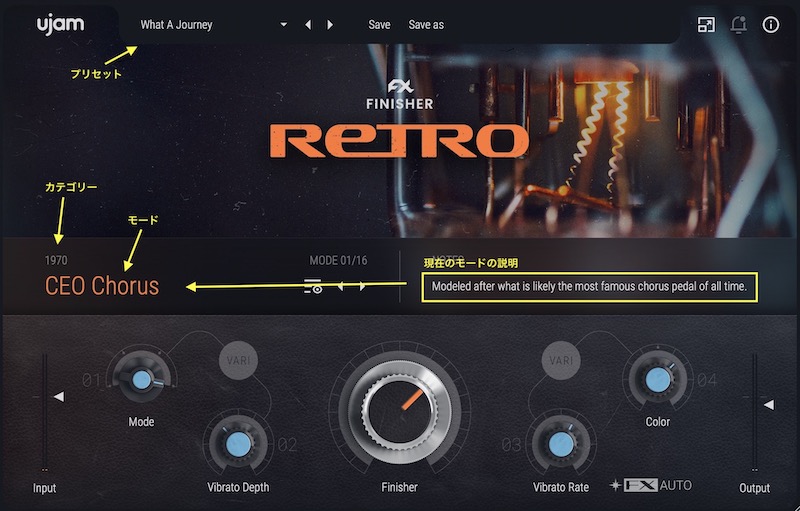Toggle the right VARI button
Viewport: 800px width, 511px height.
point(561,360)
